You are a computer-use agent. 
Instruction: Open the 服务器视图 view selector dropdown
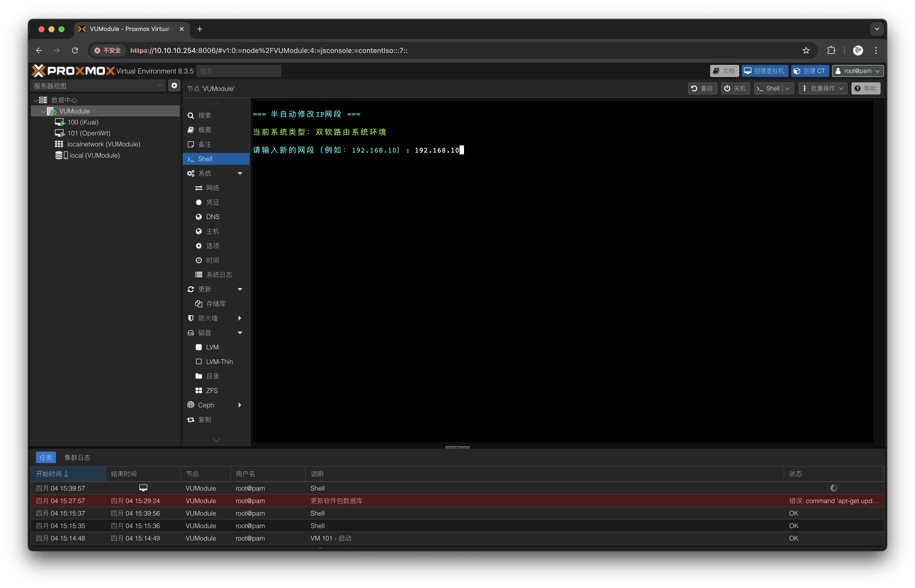[98, 86]
